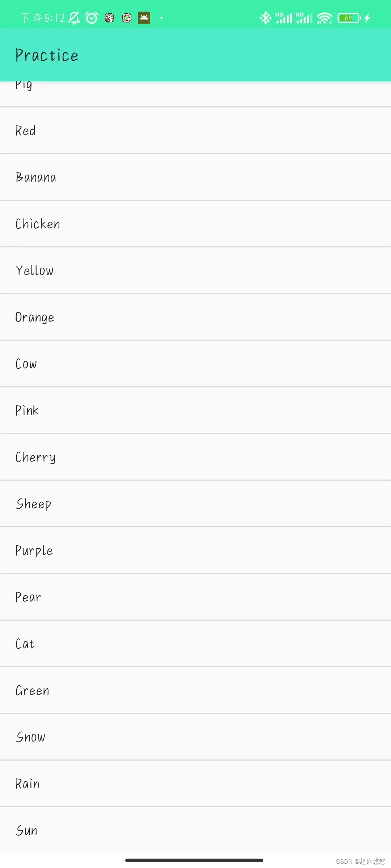Select the Banana list item
Viewport: 391px width, 868px height.
pos(195,177)
